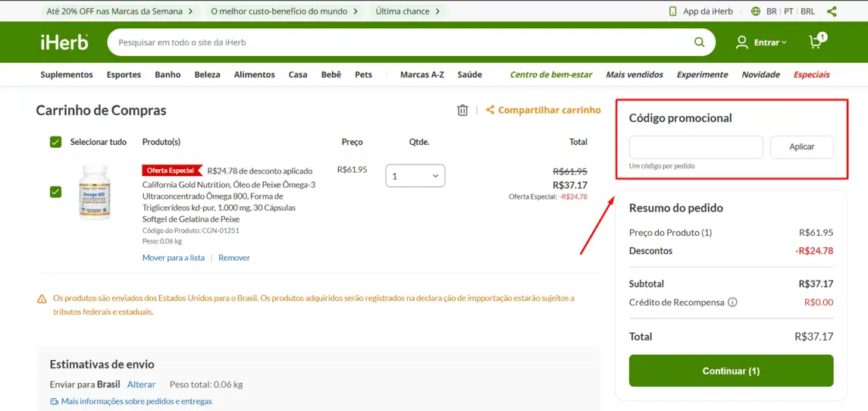Click the Aplicar promo code button
This screenshot has height=411, width=868.
801,147
